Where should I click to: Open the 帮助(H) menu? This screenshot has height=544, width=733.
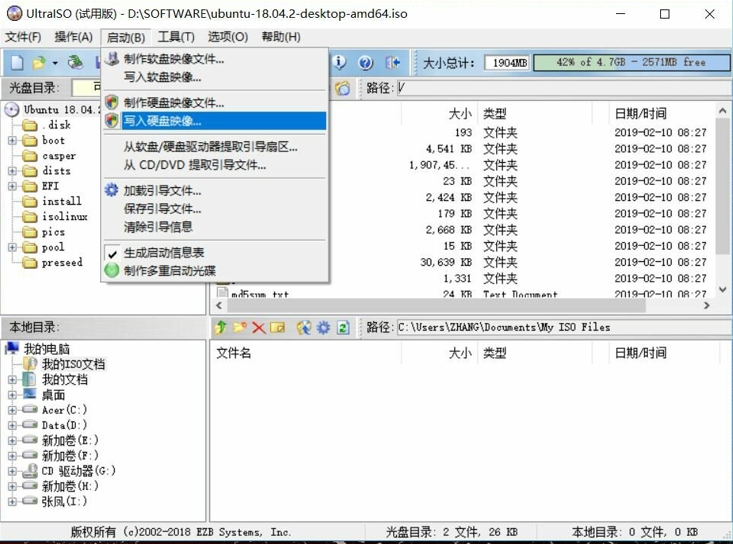(x=280, y=36)
